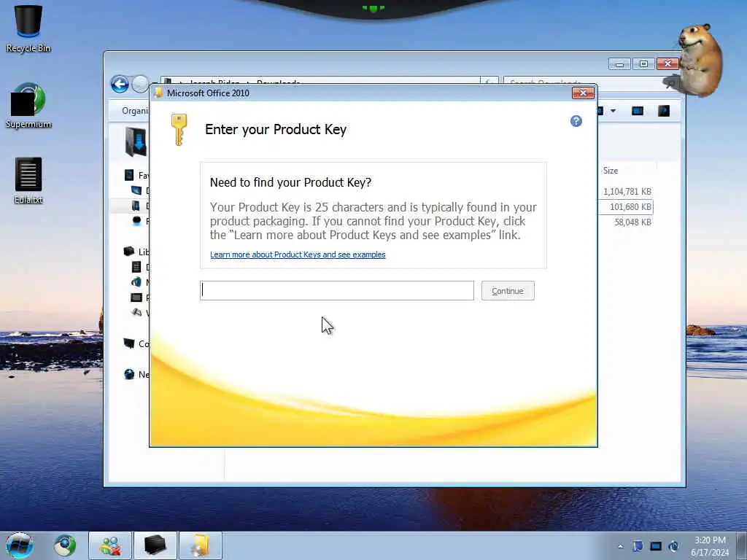Click the Recent Places icon under Favorites

click(x=136, y=221)
